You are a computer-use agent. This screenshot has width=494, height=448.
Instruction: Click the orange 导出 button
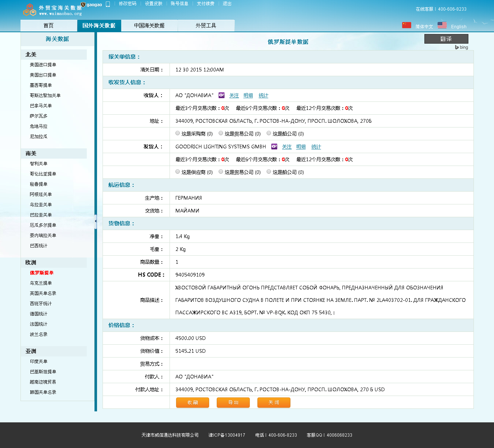click(233, 403)
